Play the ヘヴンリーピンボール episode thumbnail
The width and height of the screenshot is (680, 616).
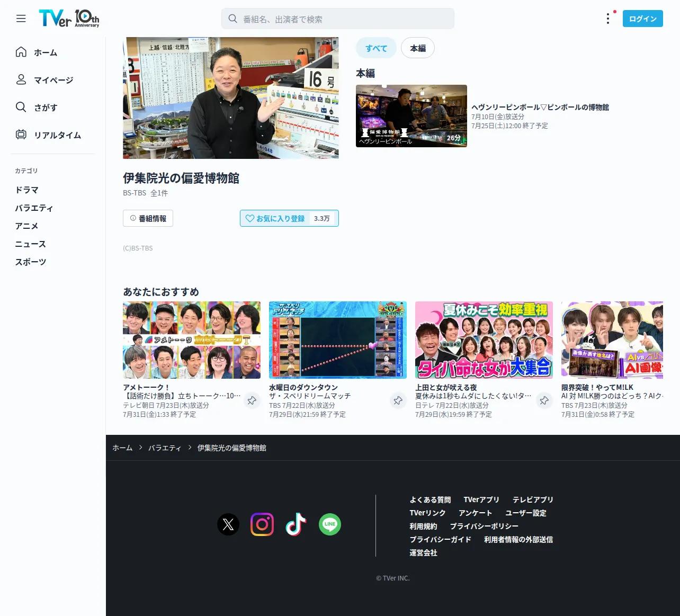pyautogui.click(x=411, y=116)
